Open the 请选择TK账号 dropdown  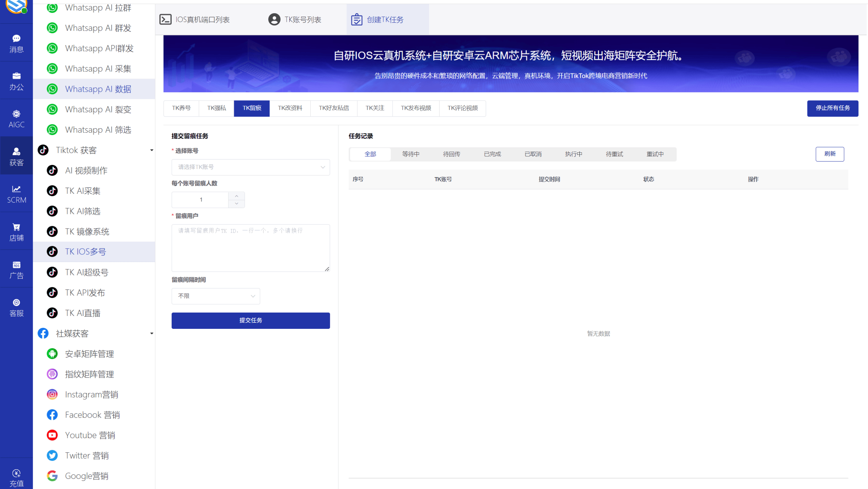tap(250, 167)
